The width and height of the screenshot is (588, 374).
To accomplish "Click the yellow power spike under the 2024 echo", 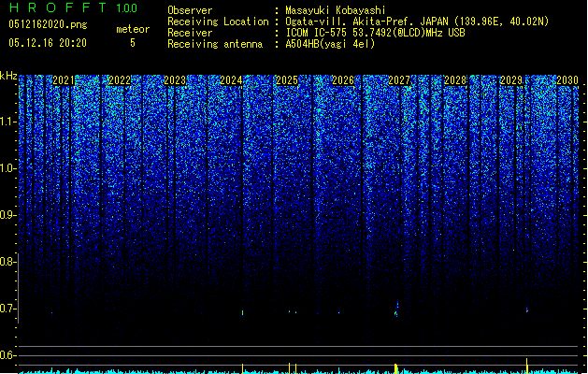I will [243, 368].
